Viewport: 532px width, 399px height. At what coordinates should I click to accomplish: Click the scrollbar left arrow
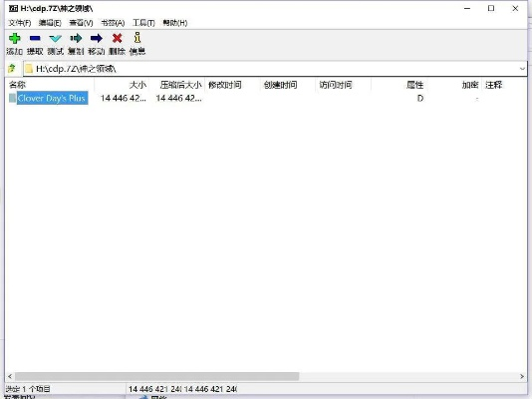tap(10, 376)
